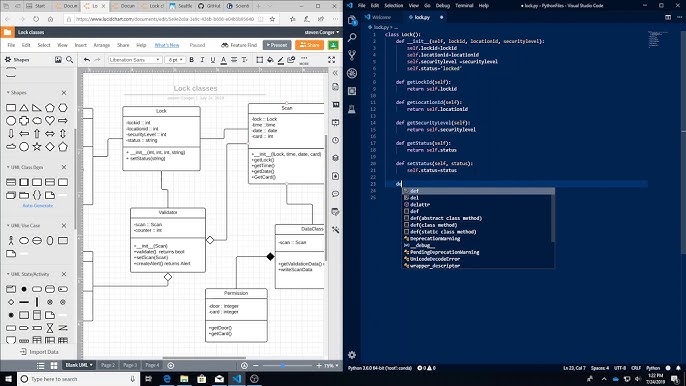Click the Auto Generate link
The width and height of the screenshot is (686, 386).
click(38, 206)
